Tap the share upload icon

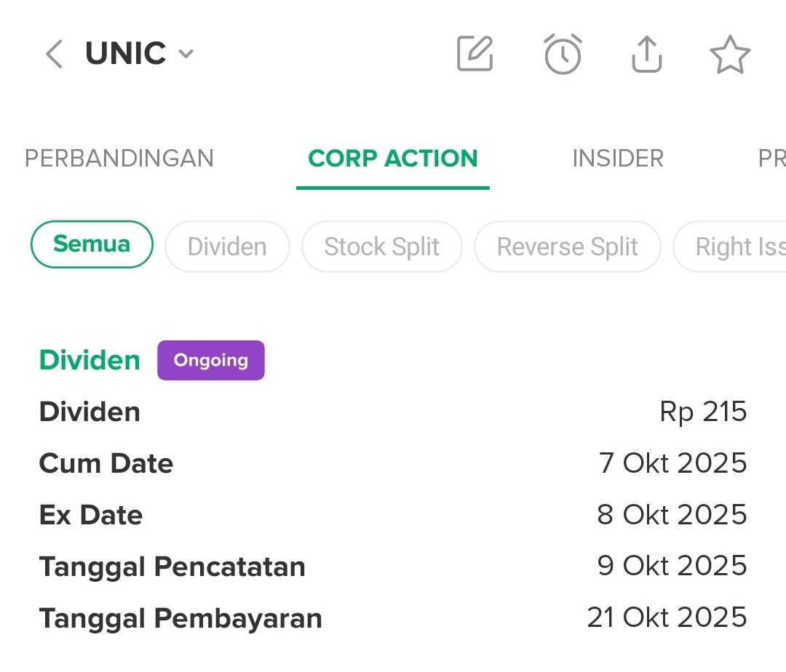click(646, 54)
